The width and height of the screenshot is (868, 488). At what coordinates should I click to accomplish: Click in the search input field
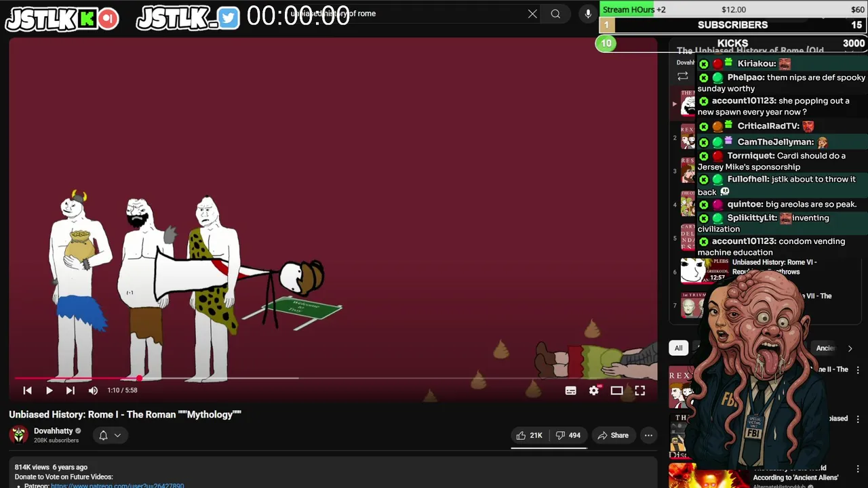point(407,14)
